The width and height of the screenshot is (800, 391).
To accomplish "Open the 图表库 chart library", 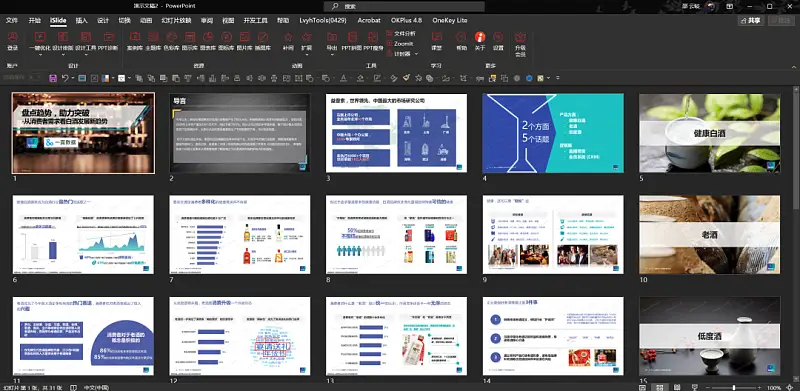I will coord(208,41).
